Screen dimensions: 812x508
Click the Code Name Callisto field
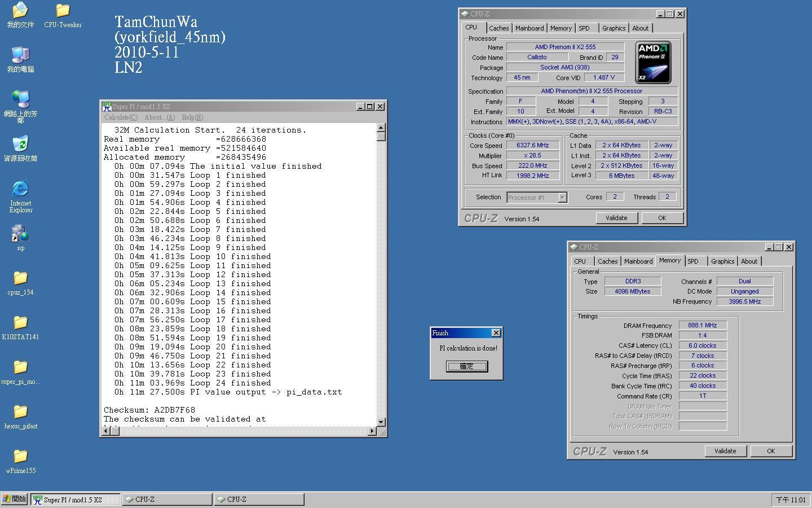[537, 57]
